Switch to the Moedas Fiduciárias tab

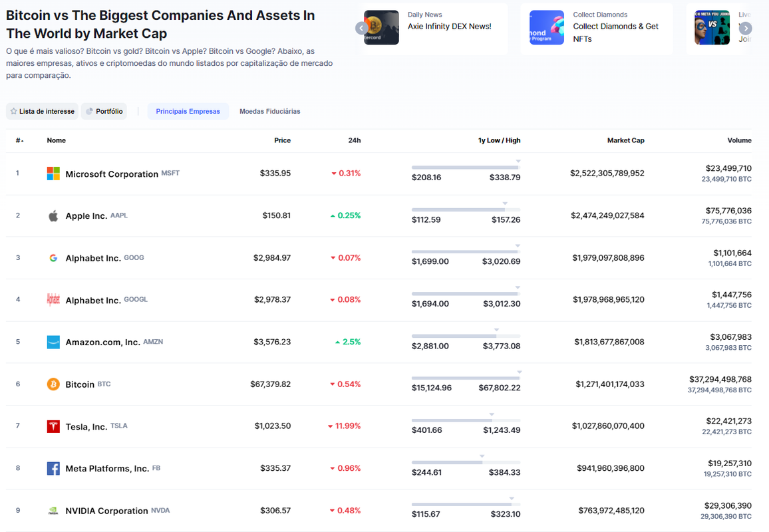(269, 111)
